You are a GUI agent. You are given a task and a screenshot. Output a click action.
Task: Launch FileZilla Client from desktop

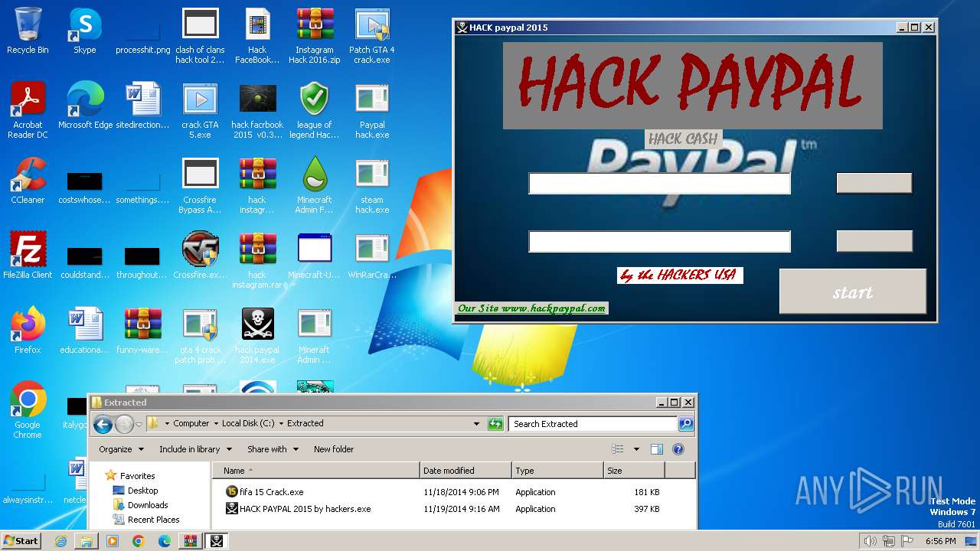(x=28, y=256)
